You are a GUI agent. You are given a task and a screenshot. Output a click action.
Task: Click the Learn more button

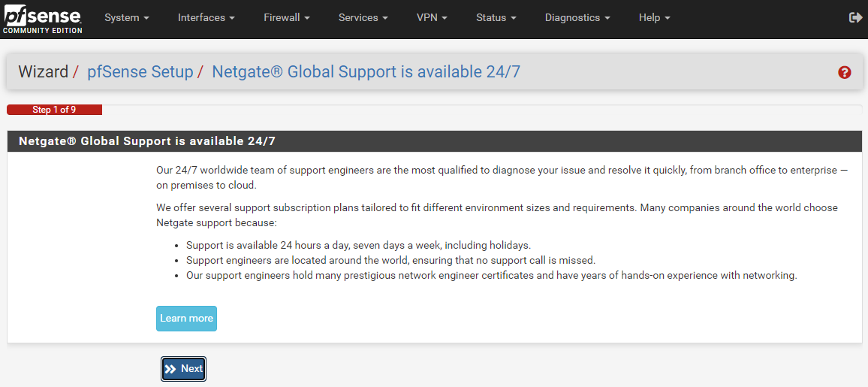coord(186,319)
